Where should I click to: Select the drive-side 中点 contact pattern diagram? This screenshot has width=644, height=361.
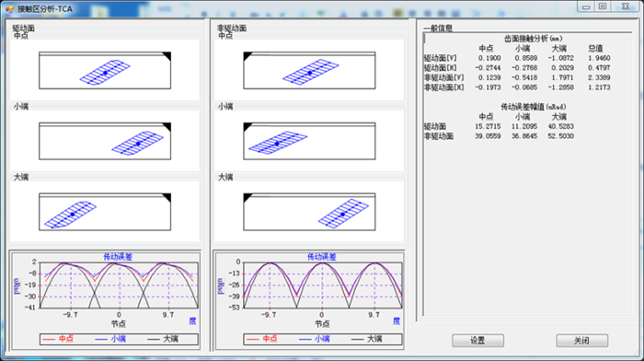point(105,70)
